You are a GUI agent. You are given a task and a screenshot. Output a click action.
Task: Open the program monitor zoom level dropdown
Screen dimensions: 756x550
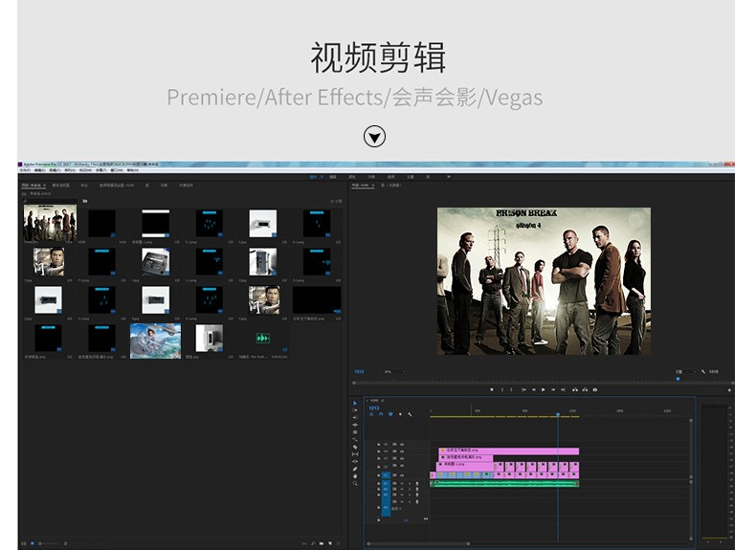click(395, 372)
